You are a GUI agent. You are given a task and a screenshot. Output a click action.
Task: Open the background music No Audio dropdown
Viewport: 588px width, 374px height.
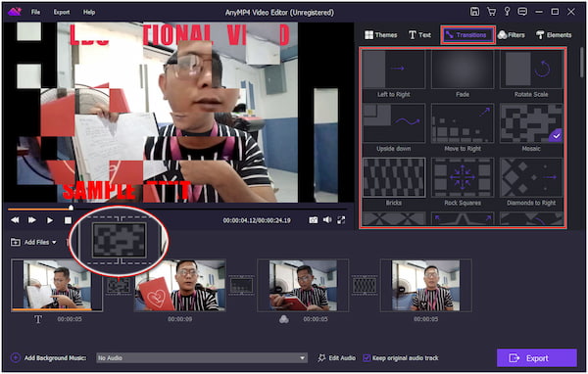202,358
